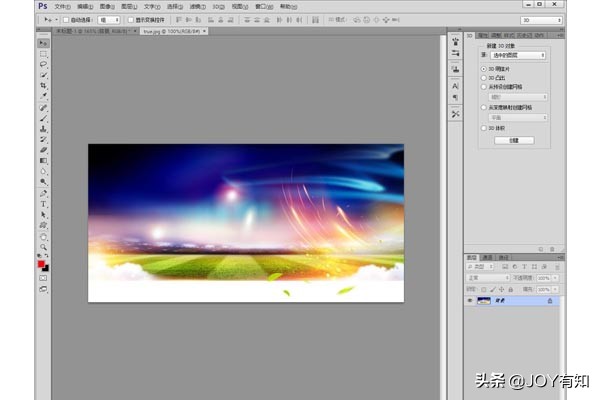Select the Hand tool

click(43, 237)
